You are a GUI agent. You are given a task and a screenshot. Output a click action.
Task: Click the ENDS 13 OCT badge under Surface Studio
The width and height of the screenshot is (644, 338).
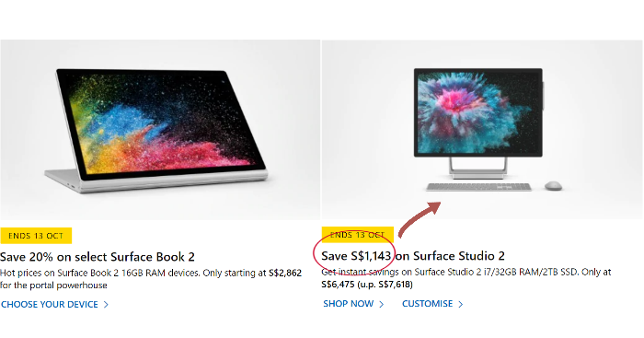[x=357, y=235]
